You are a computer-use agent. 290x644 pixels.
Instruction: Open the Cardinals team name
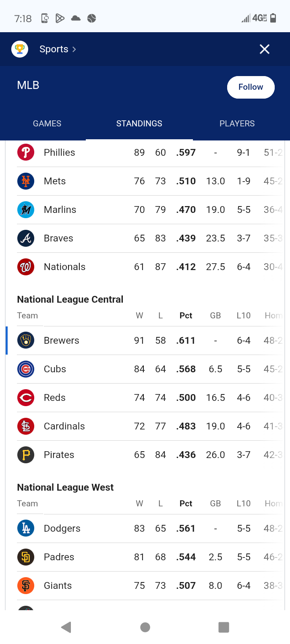click(x=64, y=426)
